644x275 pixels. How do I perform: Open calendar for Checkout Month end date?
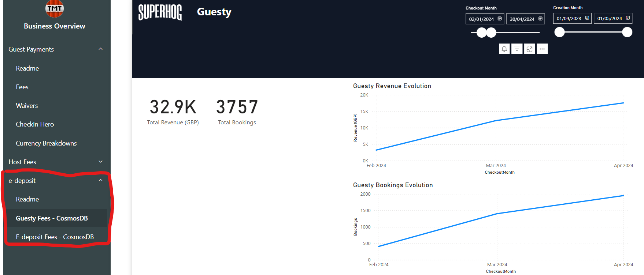pos(540,19)
